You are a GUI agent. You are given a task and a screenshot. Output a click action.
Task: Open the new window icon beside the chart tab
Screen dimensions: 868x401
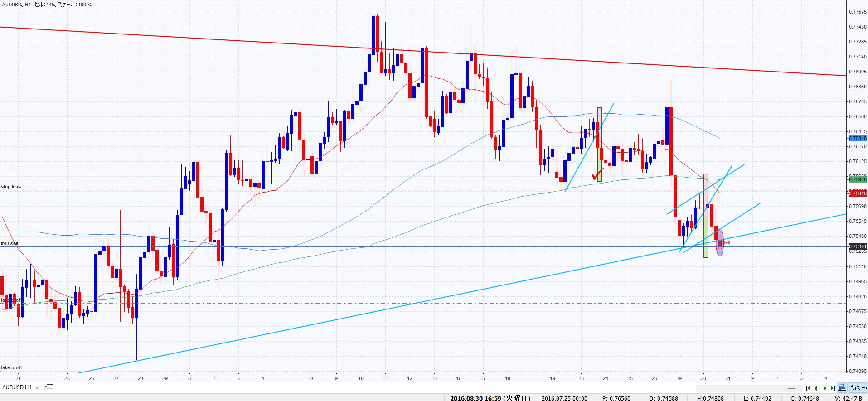click(49, 387)
